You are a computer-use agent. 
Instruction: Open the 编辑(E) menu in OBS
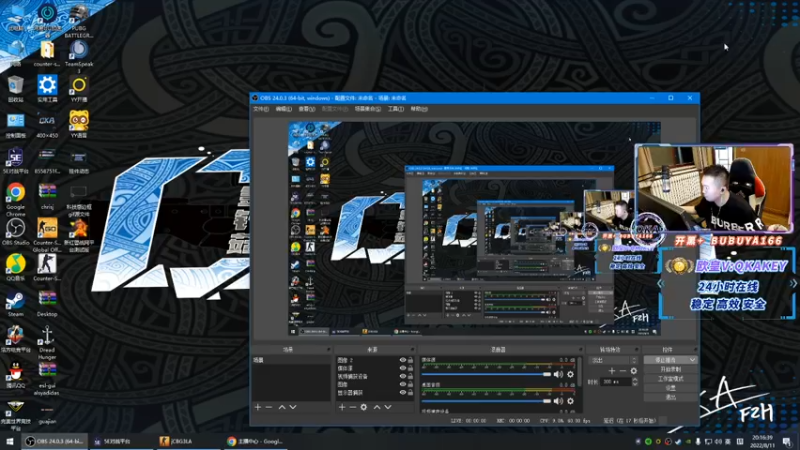pos(284,109)
